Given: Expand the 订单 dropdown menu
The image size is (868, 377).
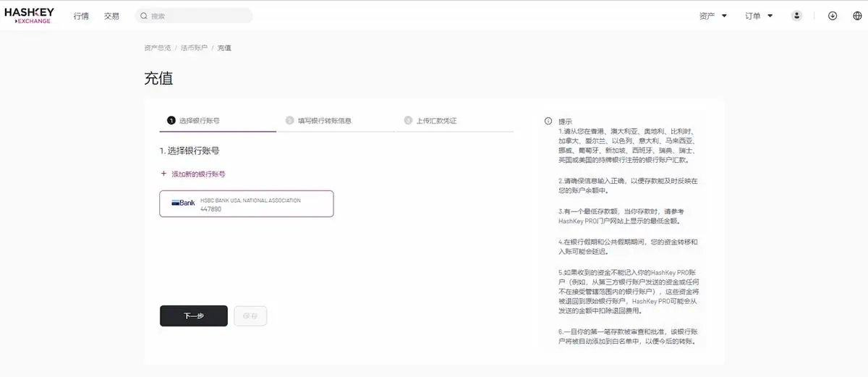Looking at the screenshot, I should tap(759, 16).
